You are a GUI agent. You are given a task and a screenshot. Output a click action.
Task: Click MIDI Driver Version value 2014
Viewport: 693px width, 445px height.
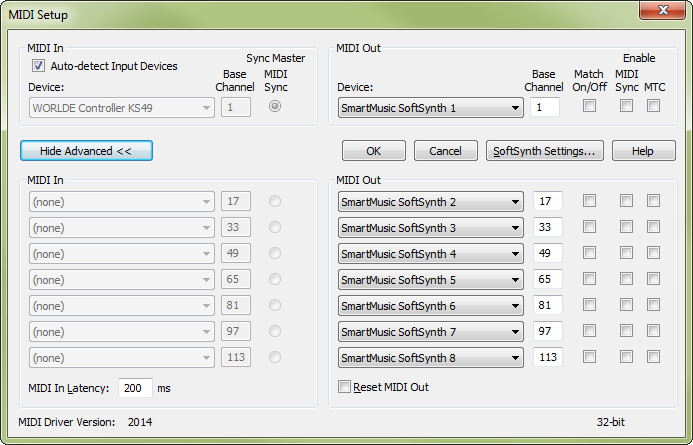point(140,422)
